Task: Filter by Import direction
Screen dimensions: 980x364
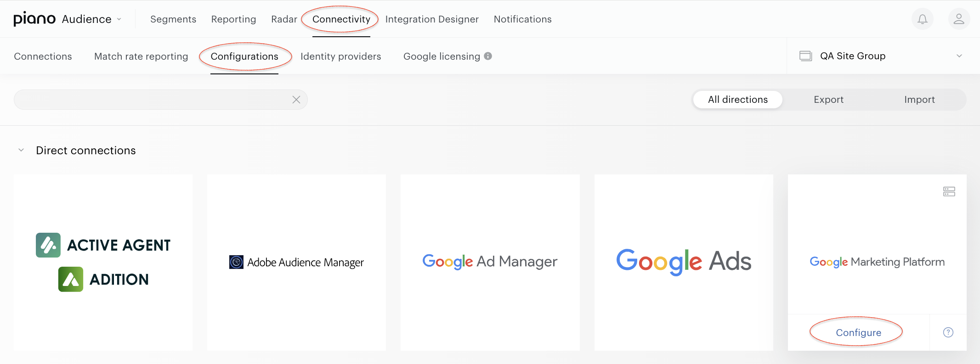Action: pyautogui.click(x=919, y=100)
